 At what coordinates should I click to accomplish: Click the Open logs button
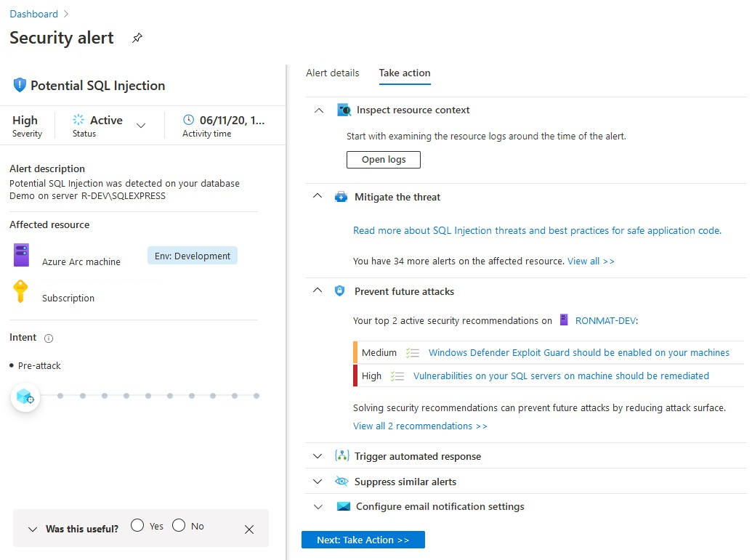[x=383, y=159]
